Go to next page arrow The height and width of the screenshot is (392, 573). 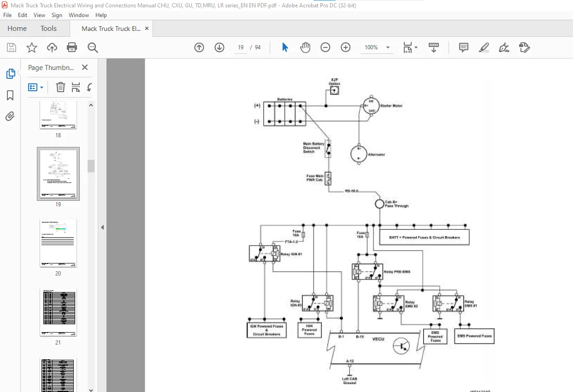click(x=219, y=47)
